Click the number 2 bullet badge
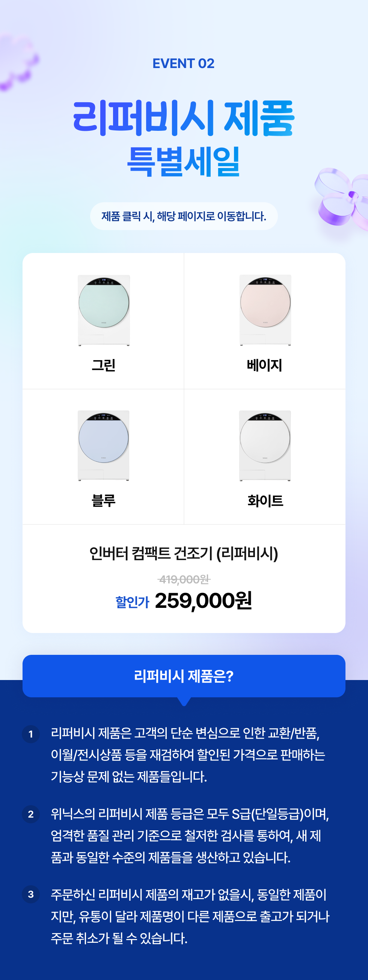Image resolution: width=368 pixels, height=980 pixels. pos(31,814)
